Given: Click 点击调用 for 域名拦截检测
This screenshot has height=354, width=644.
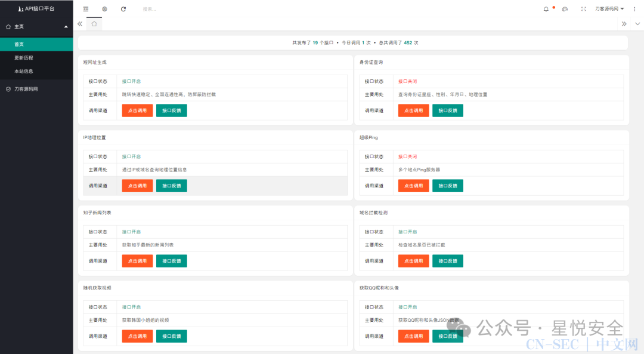Looking at the screenshot, I should click(x=414, y=261).
